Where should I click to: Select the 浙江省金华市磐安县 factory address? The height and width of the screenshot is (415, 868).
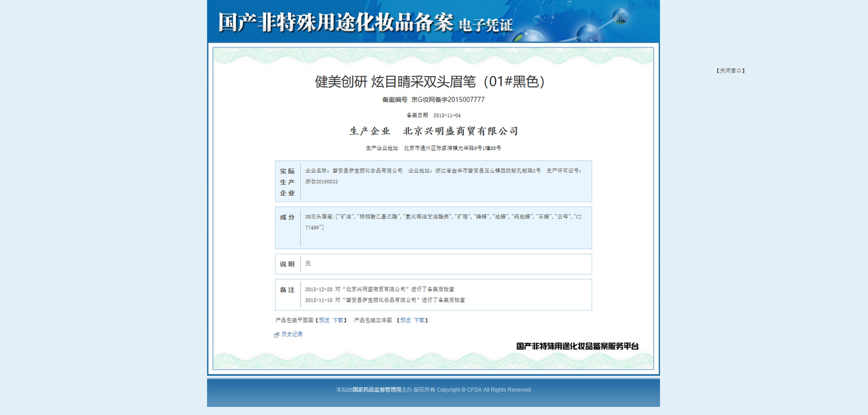(x=488, y=171)
